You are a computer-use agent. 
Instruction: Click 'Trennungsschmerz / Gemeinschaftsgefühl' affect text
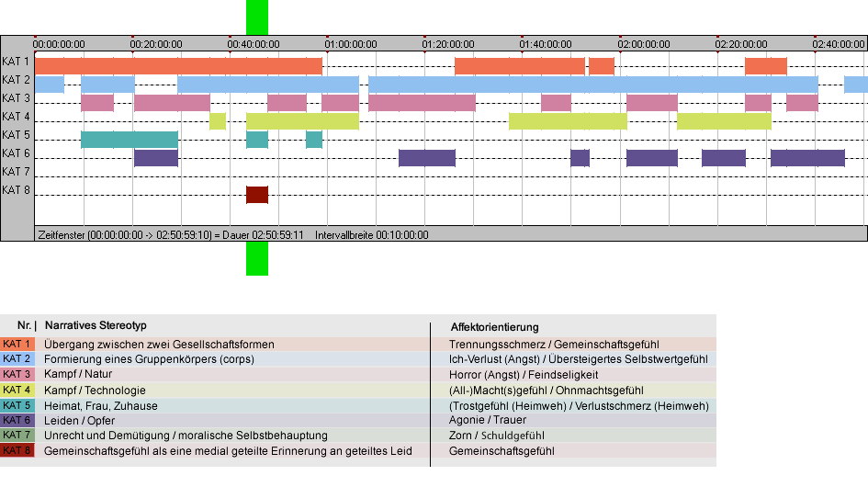pyautogui.click(x=554, y=344)
